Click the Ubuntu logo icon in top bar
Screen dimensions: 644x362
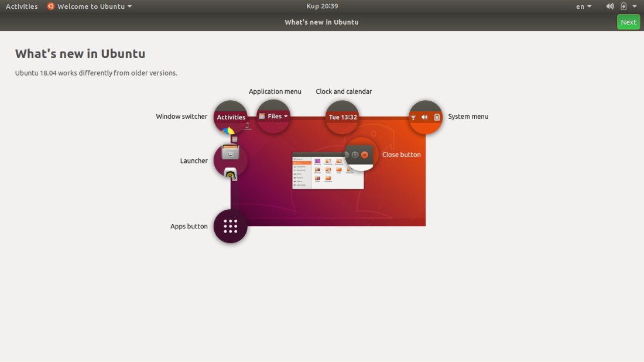point(51,6)
